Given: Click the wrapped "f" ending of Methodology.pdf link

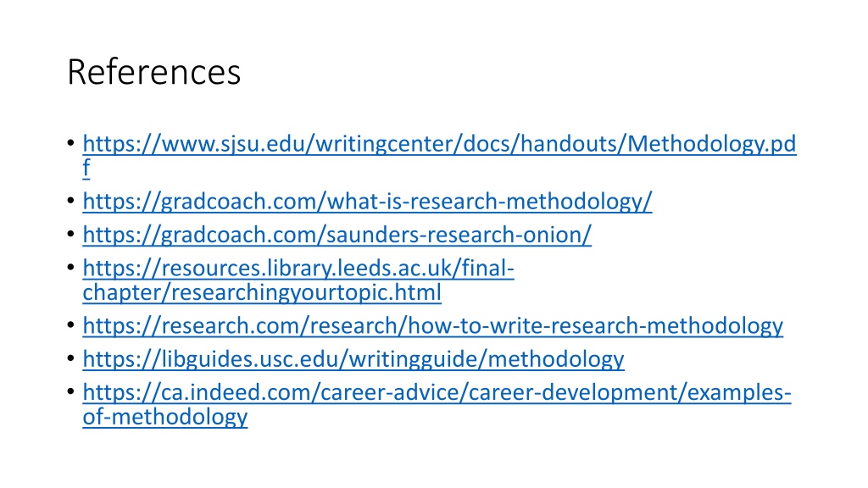Looking at the screenshot, I should coord(86,169).
